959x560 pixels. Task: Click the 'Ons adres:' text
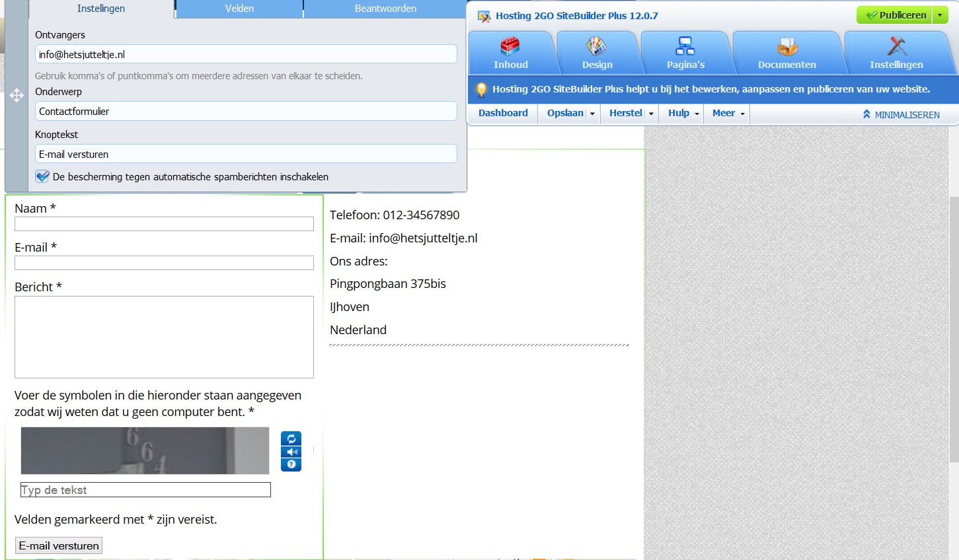tap(359, 262)
